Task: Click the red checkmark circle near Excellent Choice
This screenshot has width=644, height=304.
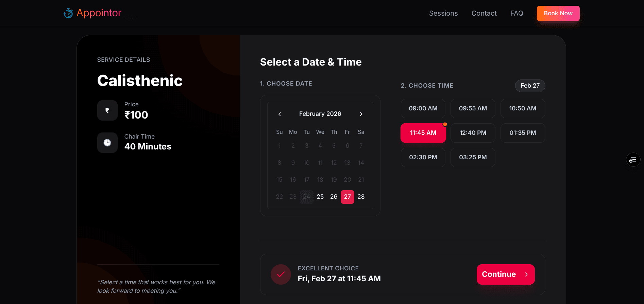Action: 281,274
